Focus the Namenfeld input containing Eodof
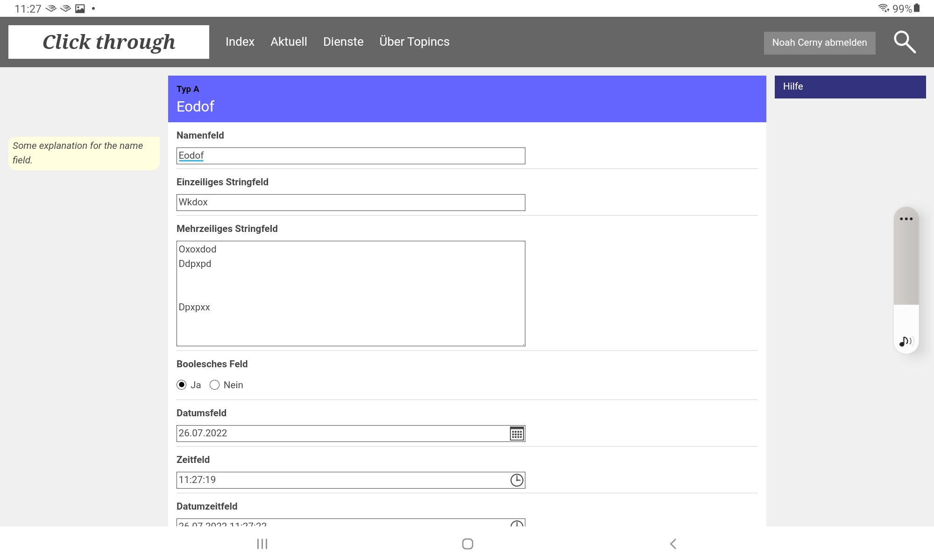The height and width of the screenshot is (560, 934). [350, 156]
